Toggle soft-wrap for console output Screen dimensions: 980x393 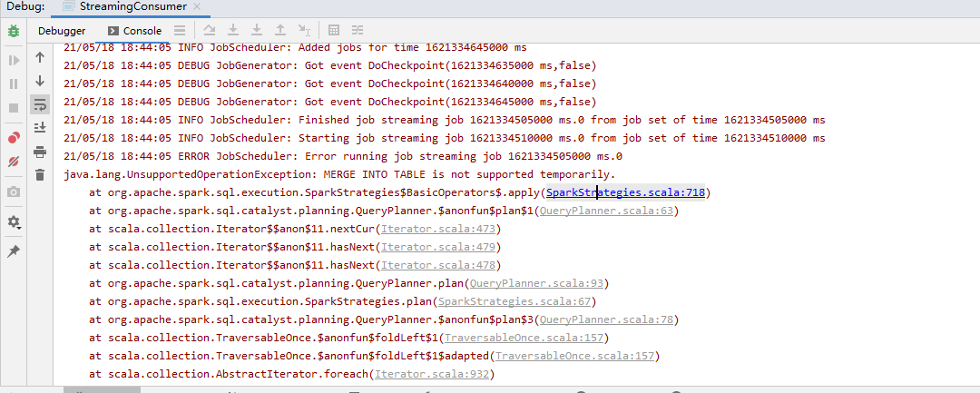(x=40, y=104)
